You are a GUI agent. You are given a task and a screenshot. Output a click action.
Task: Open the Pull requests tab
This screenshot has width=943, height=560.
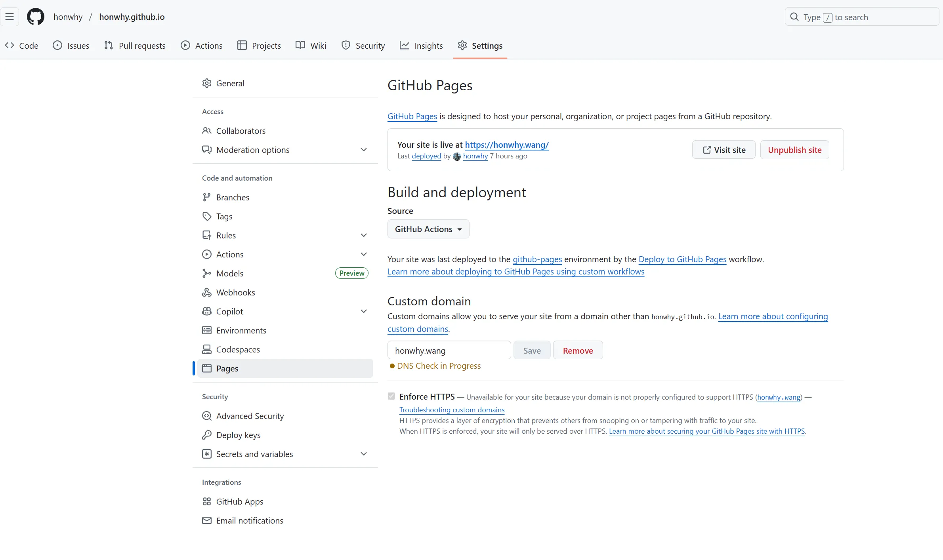[135, 46]
